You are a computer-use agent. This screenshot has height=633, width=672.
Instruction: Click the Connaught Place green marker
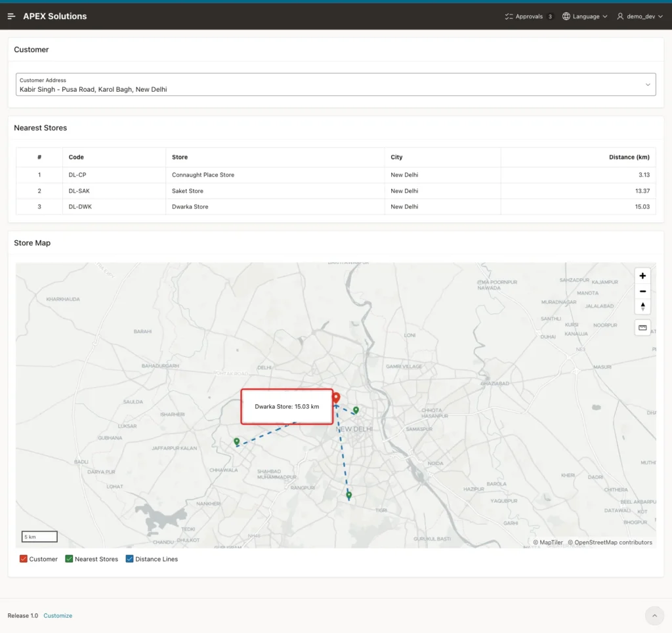coord(356,410)
